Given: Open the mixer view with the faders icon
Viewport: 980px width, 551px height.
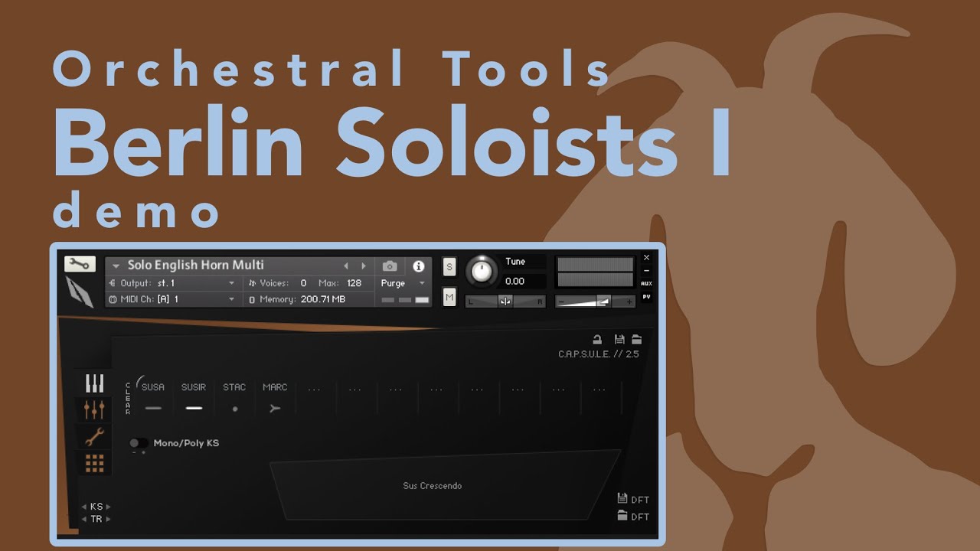Looking at the screenshot, I should pos(94,409).
